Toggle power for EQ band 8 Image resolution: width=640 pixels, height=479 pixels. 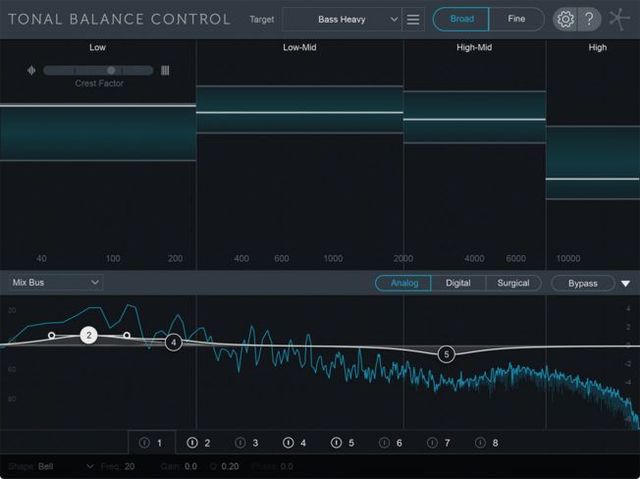(x=480, y=443)
